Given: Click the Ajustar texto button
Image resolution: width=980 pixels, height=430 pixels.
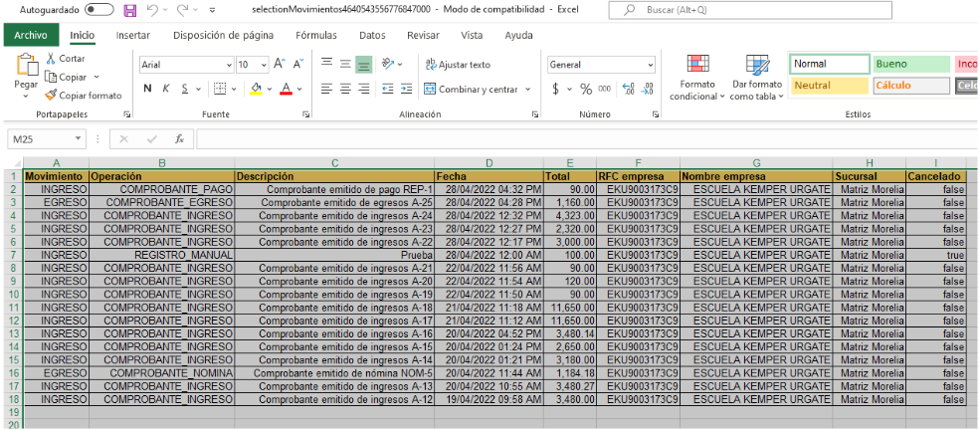Looking at the screenshot, I should [458, 65].
